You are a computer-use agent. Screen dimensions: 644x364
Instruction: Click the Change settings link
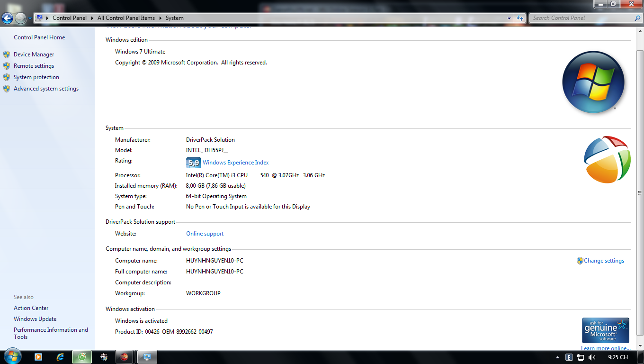tap(604, 261)
